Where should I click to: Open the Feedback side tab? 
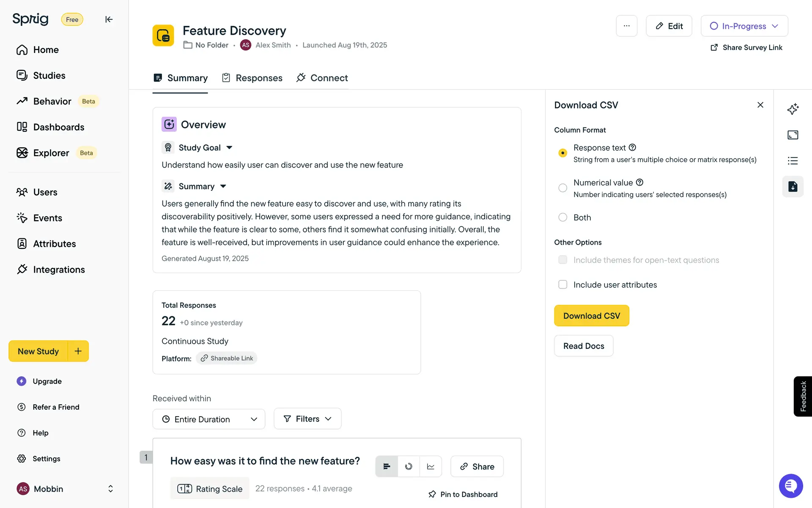pyautogui.click(x=803, y=396)
